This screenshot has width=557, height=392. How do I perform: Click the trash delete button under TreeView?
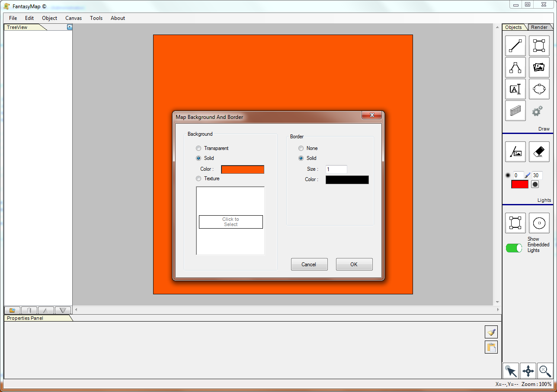29,310
